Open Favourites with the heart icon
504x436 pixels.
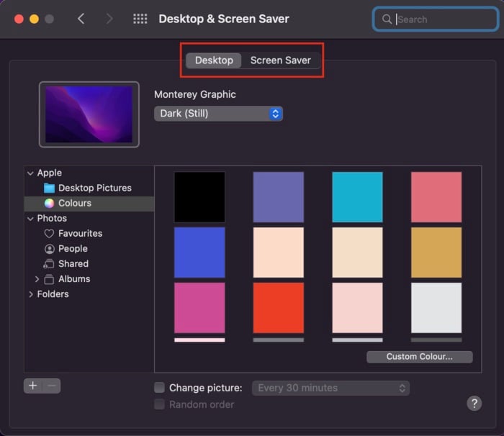[73, 233]
